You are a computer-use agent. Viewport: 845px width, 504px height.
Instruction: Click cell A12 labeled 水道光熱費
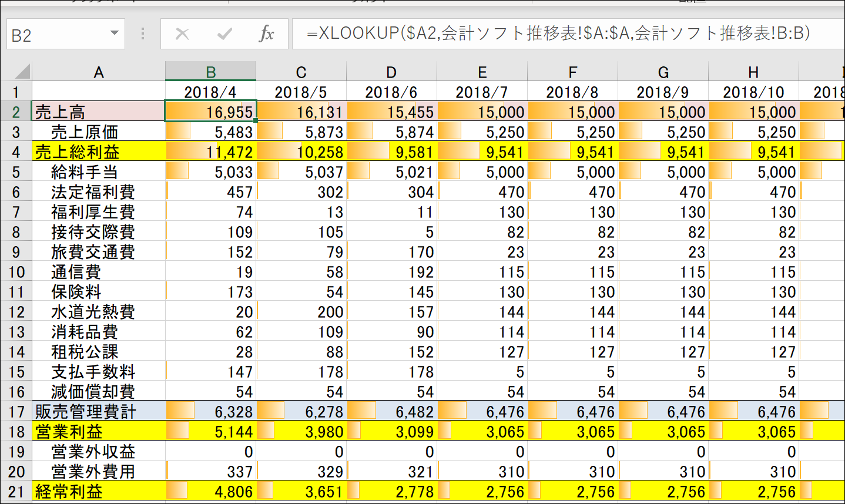click(98, 312)
